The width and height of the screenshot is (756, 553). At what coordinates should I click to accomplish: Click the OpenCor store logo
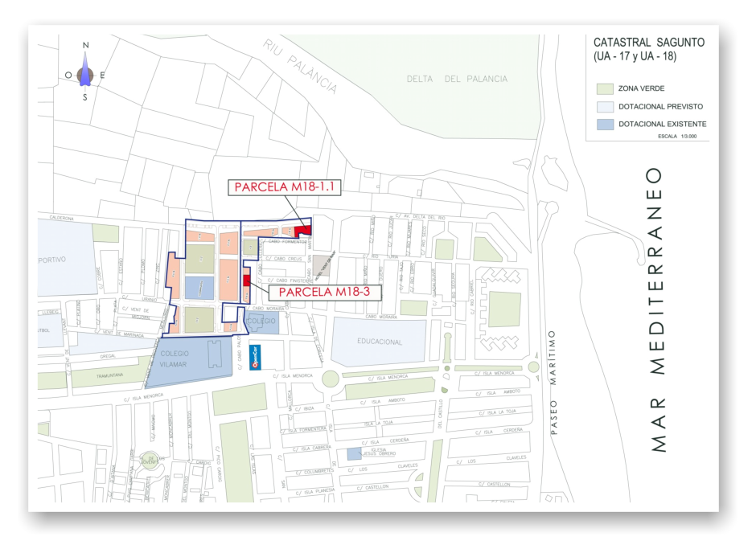click(255, 358)
